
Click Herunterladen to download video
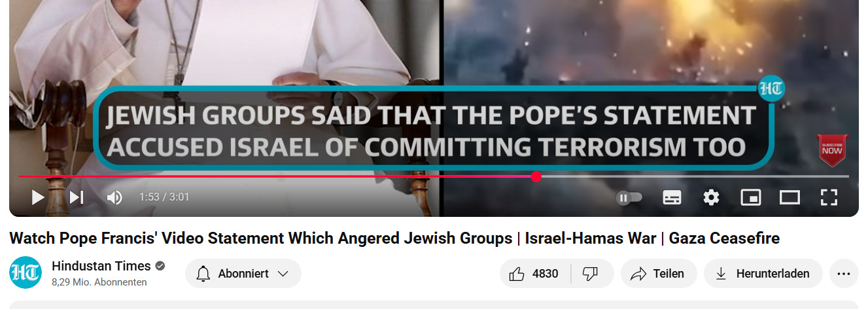763,274
